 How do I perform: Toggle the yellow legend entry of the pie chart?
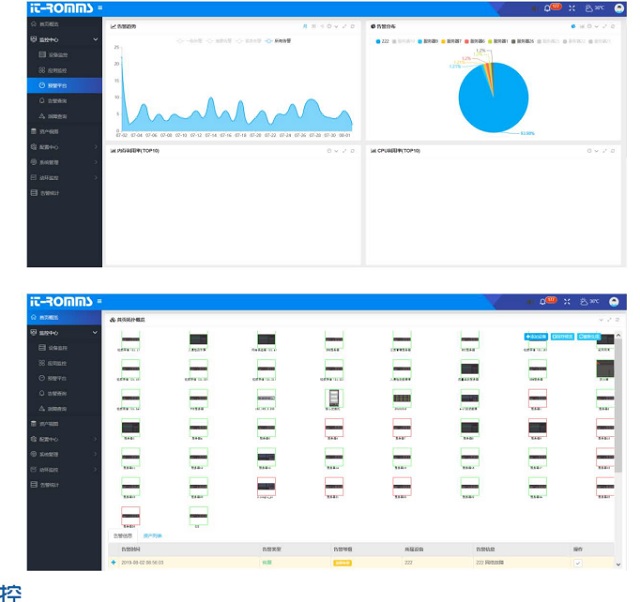pyautogui.click(x=451, y=41)
